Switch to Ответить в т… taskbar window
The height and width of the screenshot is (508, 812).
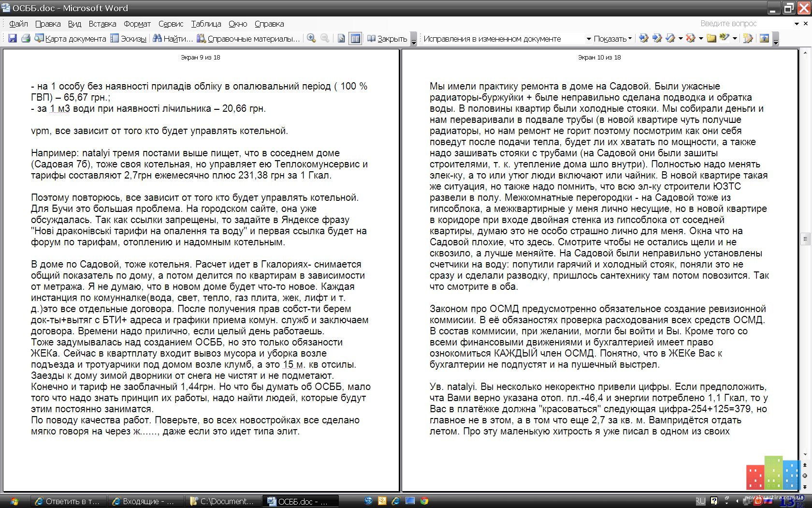pos(68,501)
